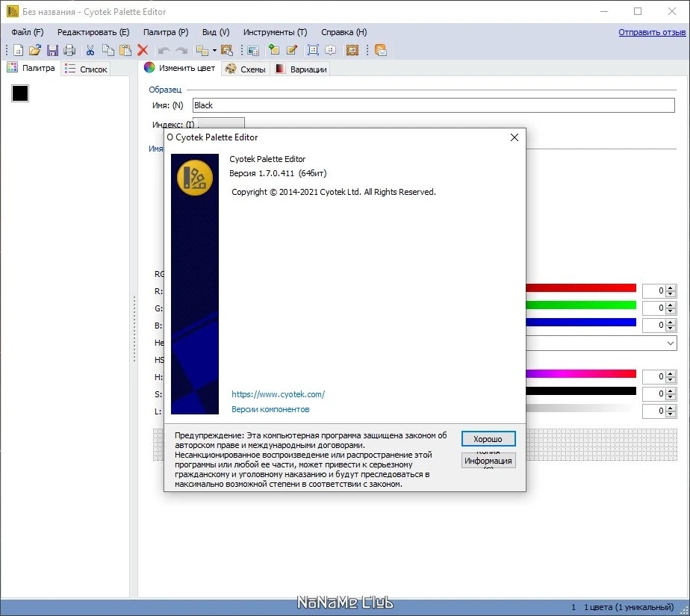This screenshot has width=690, height=616.
Task: Open a palette with the folder icon
Action: (x=35, y=50)
